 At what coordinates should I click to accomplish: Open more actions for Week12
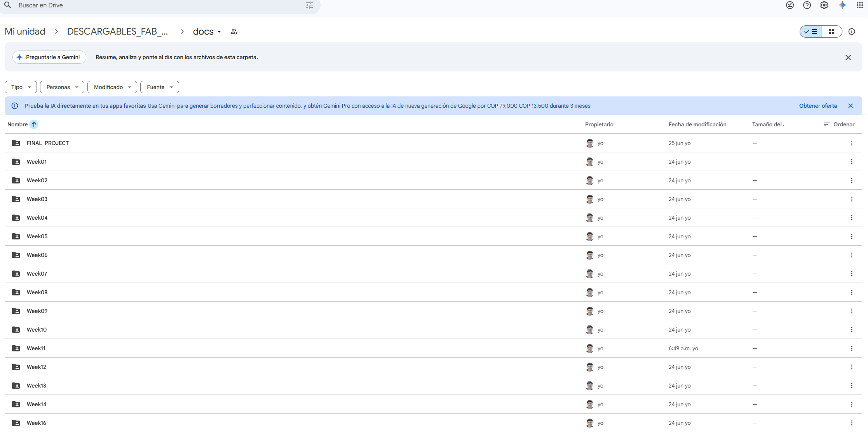click(852, 367)
